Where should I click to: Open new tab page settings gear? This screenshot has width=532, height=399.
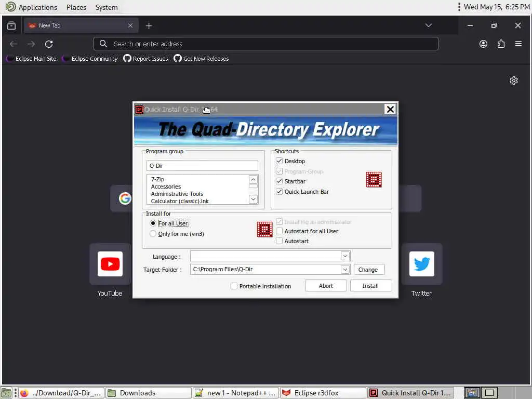tap(513, 81)
